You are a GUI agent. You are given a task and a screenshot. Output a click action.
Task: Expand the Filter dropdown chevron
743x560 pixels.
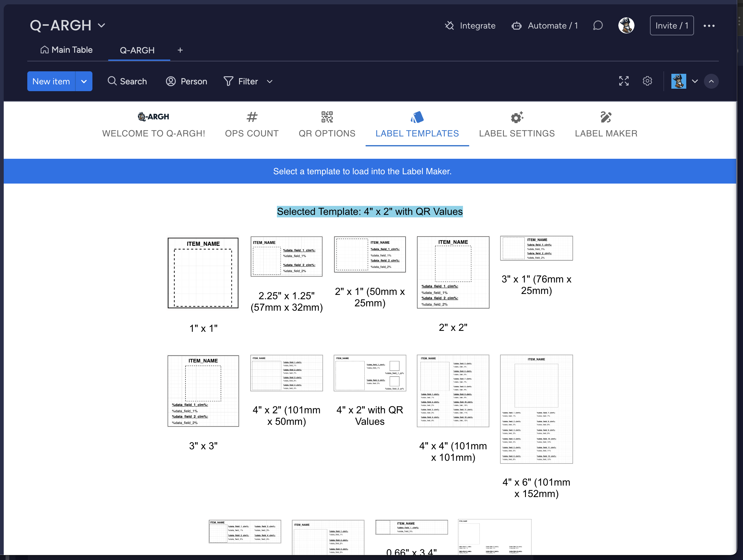click(269, 81)
